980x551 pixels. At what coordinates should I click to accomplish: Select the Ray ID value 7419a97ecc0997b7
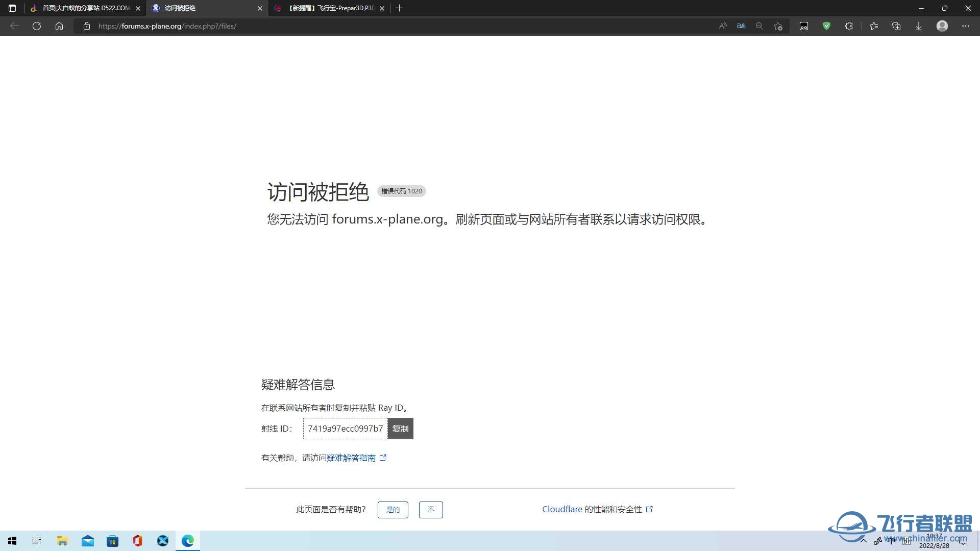pyautogui.click(x=345, y=429)
